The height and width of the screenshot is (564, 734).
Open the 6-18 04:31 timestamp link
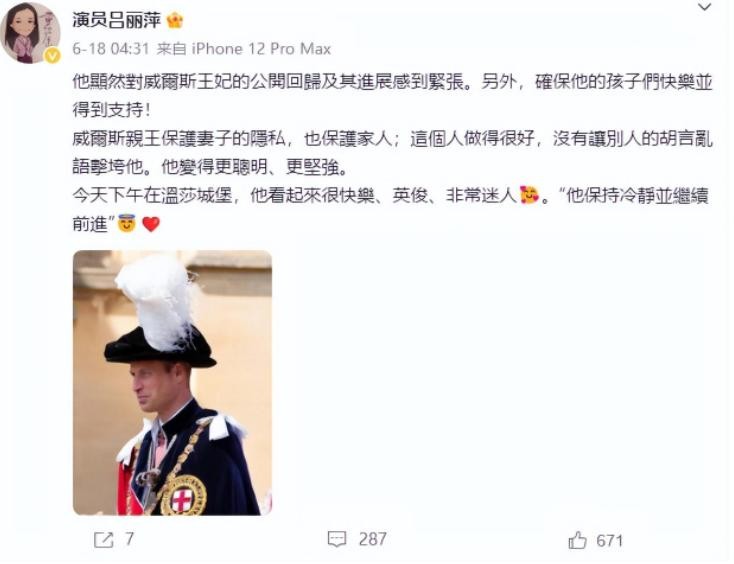[111, 49]
